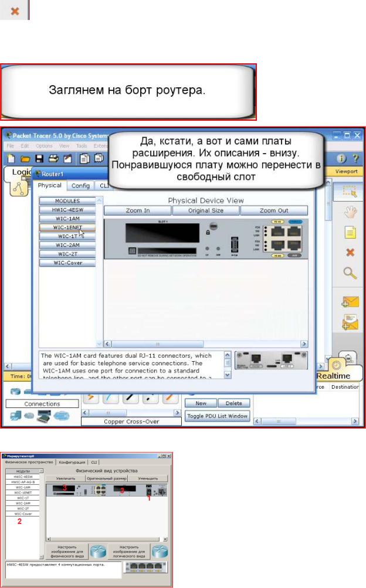The width and height of the screenshot is (366, 588).
Task: Select the WAN emulation cloud icon
Action: 62,416
